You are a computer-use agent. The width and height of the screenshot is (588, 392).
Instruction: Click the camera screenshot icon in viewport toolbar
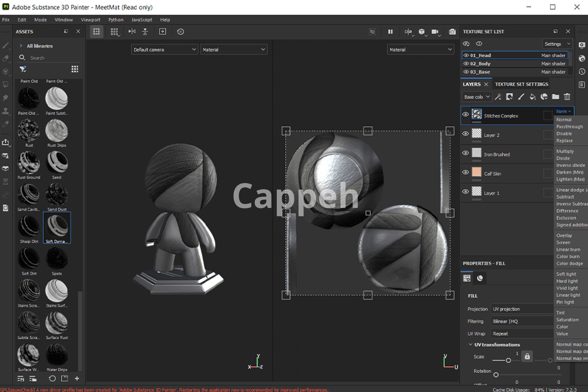[452, 32]
